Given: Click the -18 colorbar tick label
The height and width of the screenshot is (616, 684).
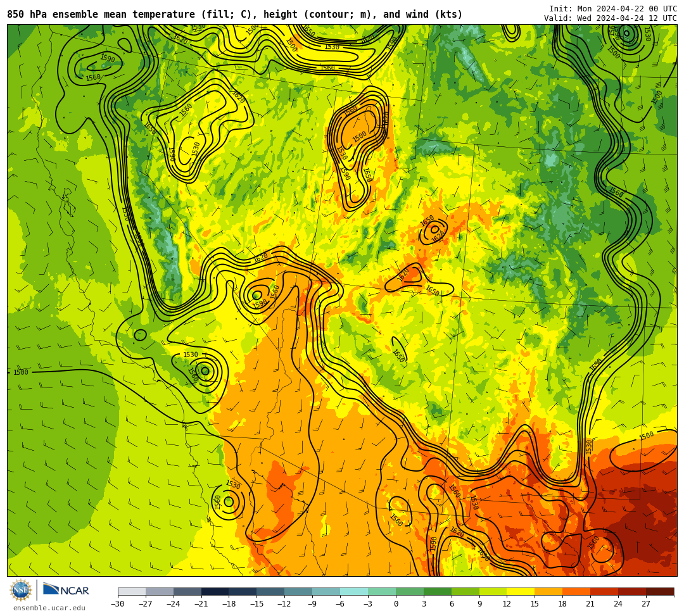Looking at the screenshot, I should pos(229,604).
